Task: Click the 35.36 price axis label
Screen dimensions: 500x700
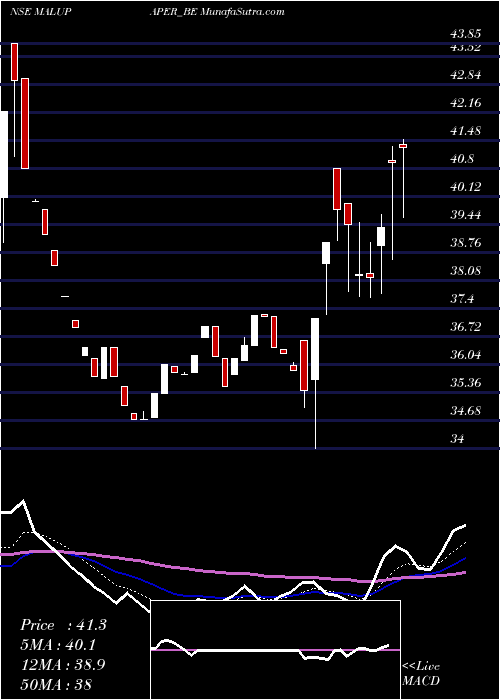Action: pyautogui.click(x=465, y=383)
